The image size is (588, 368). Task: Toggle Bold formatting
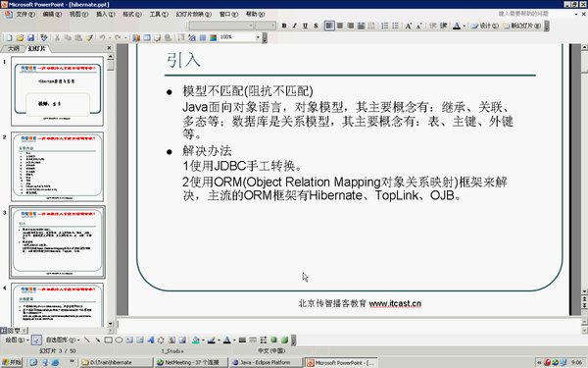pyautogui.click(x=284, y=26)
